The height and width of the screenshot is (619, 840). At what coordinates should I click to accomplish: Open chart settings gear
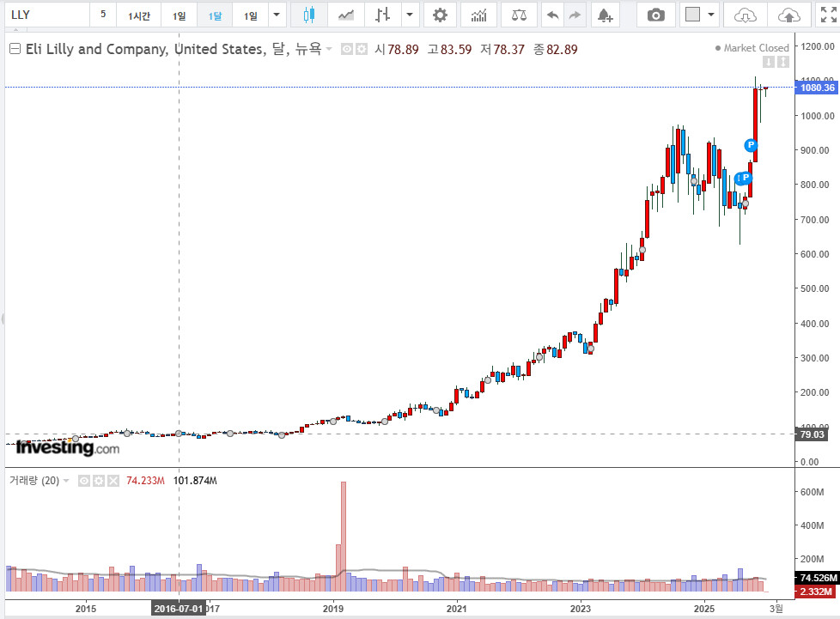(x=440, y=15)
